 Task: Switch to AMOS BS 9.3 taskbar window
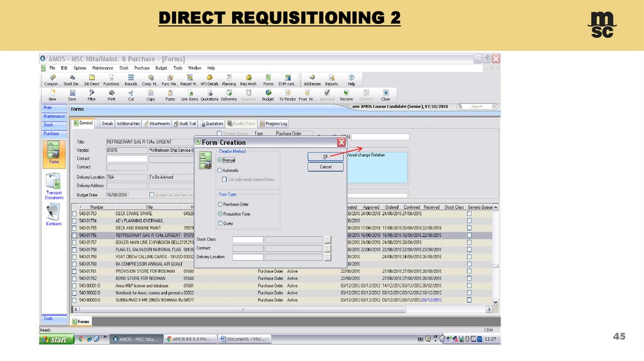191,339
